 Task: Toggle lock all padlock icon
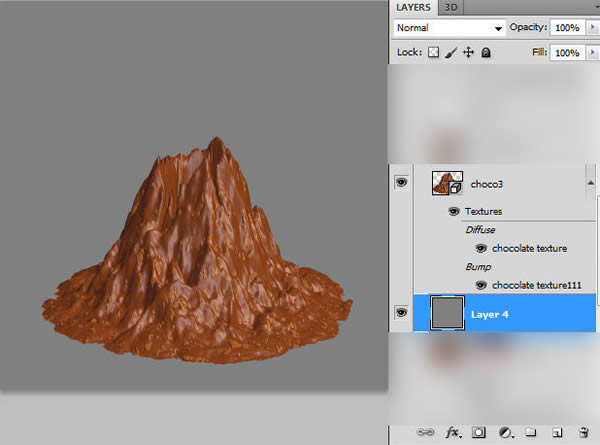[486, 52]
